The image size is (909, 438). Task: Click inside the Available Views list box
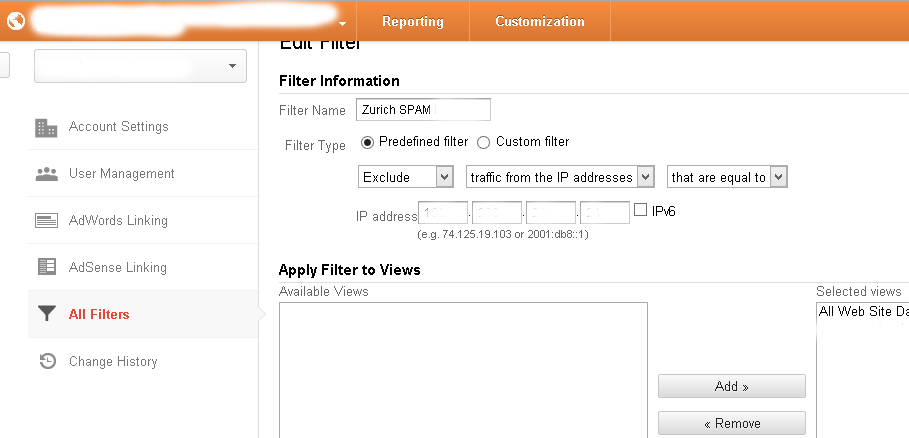click(463, 370)
